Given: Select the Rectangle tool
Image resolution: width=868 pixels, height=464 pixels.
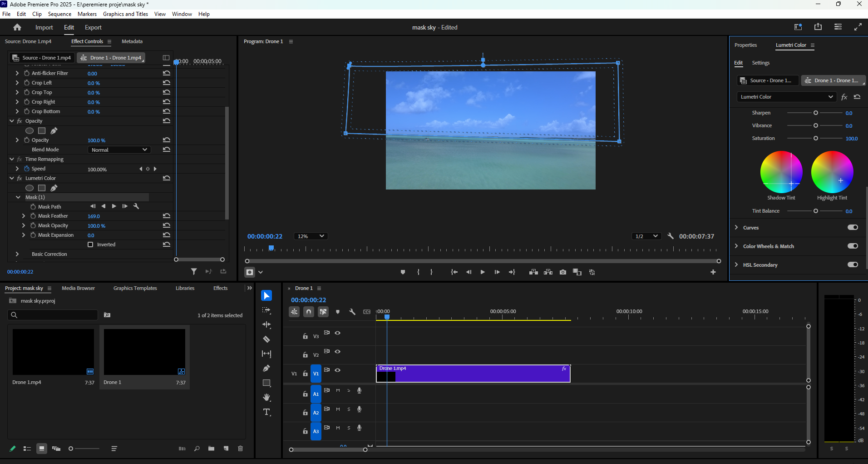Looking at the screenshot, I should pyautogui.click(x=266, y=383).
